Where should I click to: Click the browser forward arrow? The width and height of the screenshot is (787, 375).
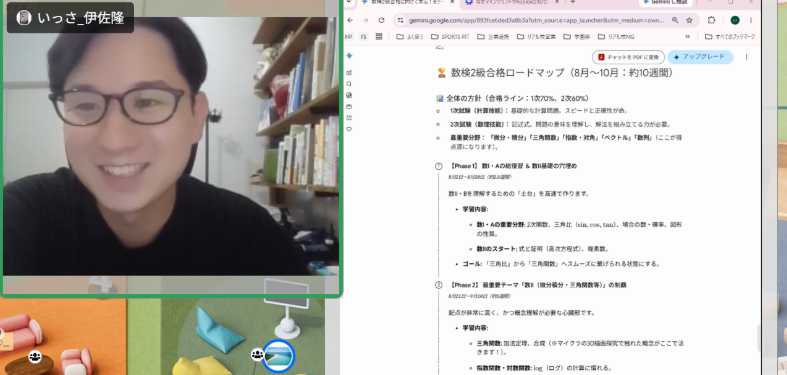pos(365,21)
